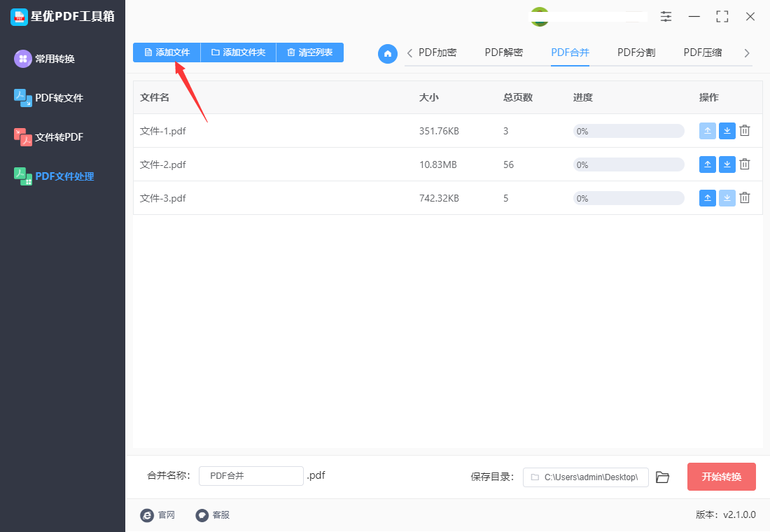Click the 合并名称 name input field
770x532 pixels.
pyautogui.click(x=251, y=475)
